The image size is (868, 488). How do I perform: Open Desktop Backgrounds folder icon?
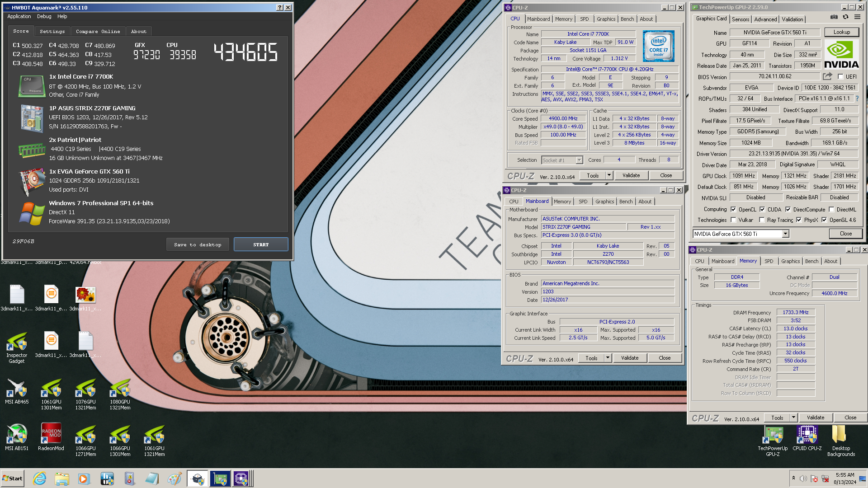841,441
